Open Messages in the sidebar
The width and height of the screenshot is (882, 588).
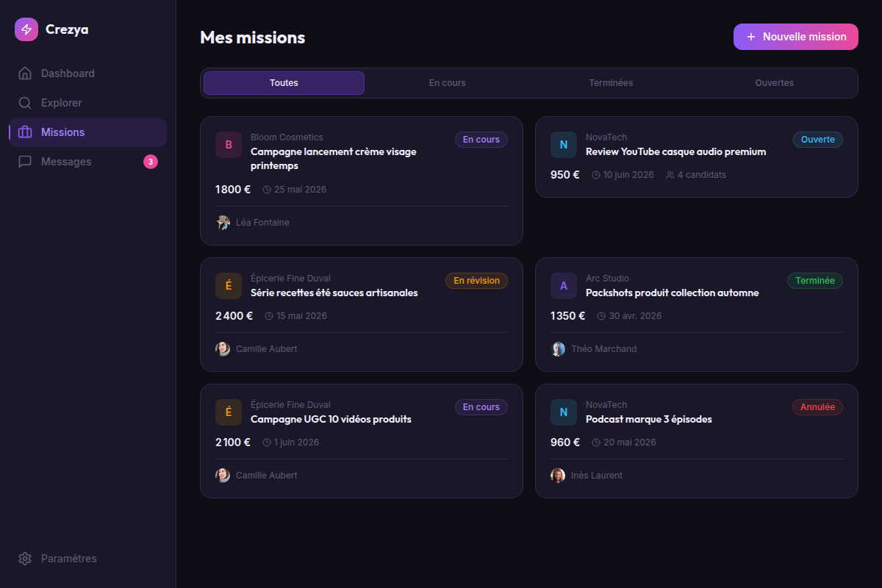(x=88, y=162)
